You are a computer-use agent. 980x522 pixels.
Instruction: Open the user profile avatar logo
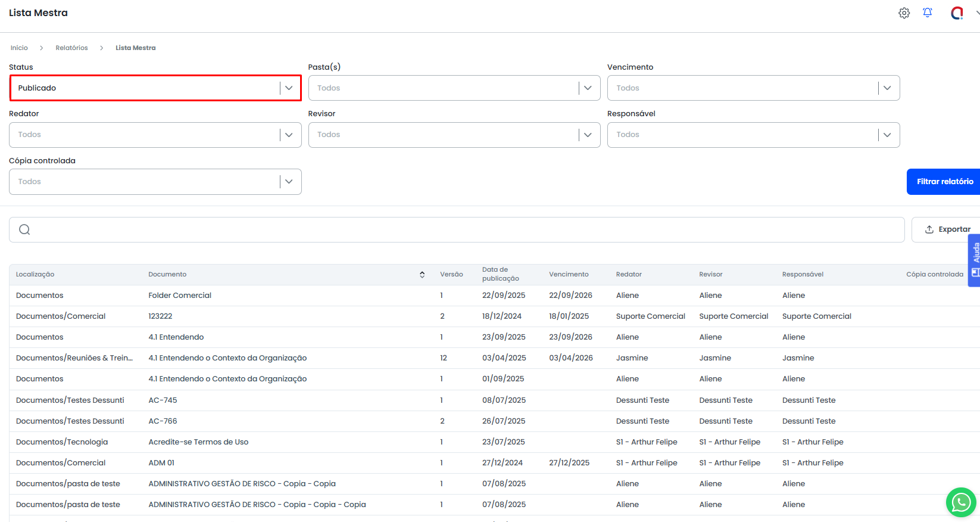click(957, 13)
